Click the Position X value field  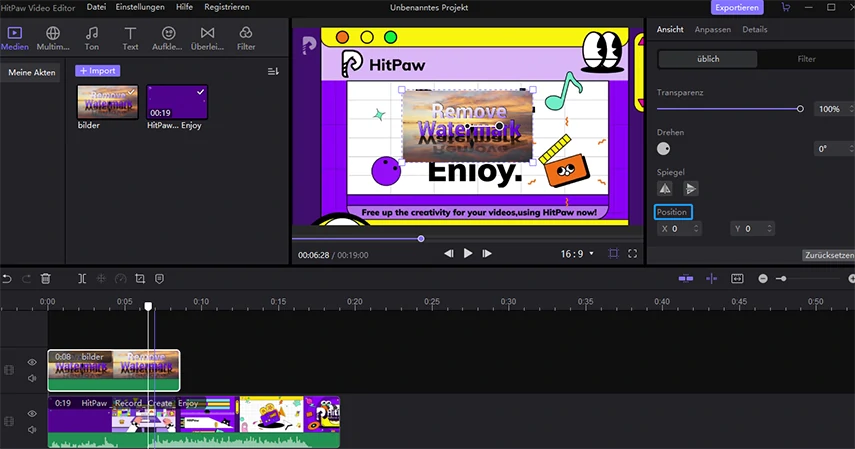click(x=676, y=229)
